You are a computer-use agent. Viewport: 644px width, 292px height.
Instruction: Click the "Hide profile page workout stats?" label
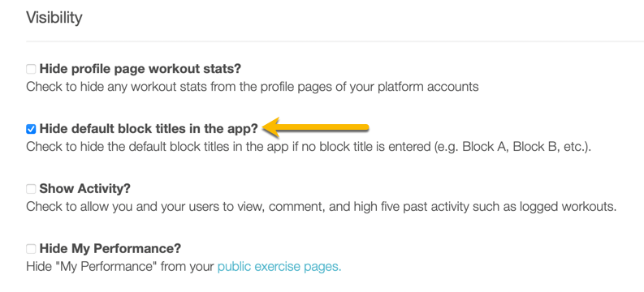[140, 69]
